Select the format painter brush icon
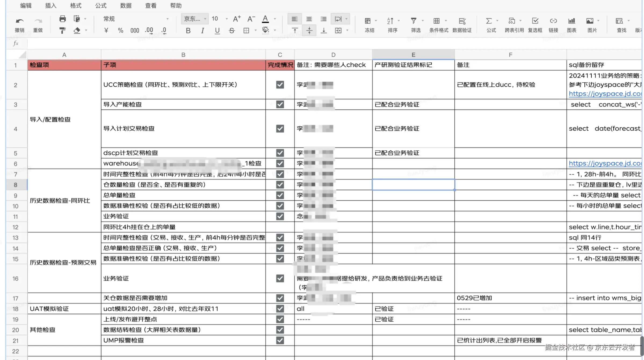This screenshot has height=360, width=644. pos(62,31)
